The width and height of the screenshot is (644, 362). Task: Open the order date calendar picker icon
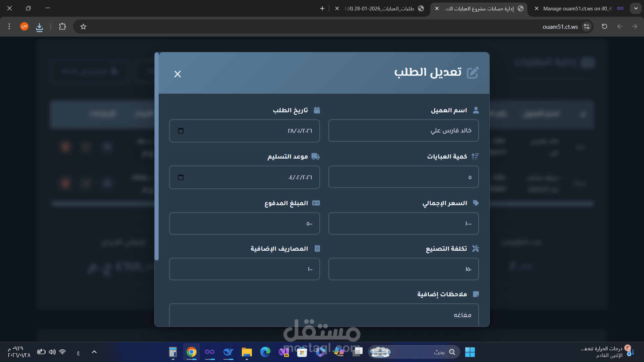[181, 131]
